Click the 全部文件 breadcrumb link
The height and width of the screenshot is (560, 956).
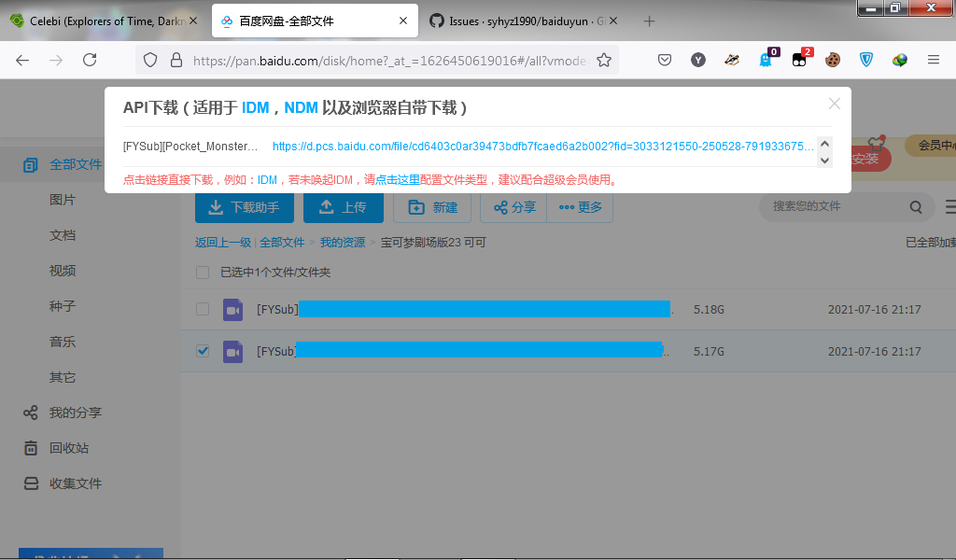pyautogui.click(x=283, y=241)
